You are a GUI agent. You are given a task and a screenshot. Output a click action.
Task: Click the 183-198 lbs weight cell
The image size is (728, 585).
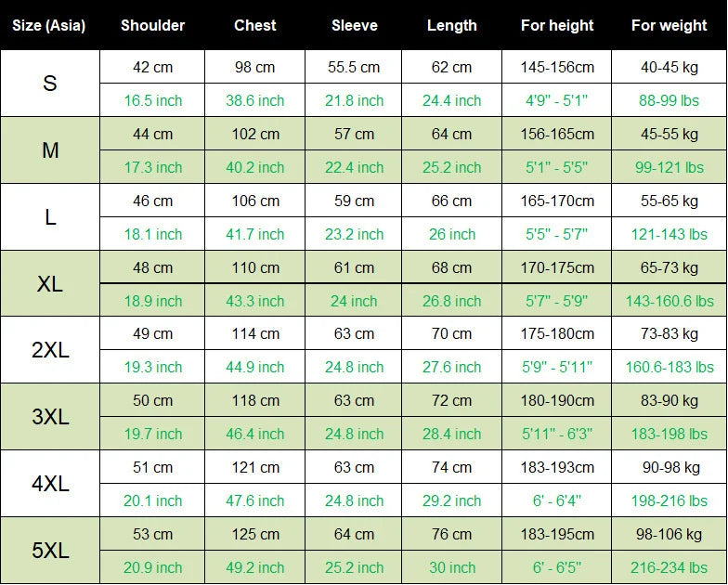tap(669, 434)
